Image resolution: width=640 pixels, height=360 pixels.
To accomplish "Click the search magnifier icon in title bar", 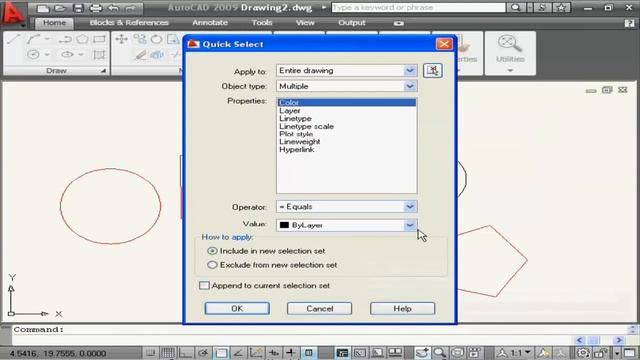I will (x=516, y=8).
